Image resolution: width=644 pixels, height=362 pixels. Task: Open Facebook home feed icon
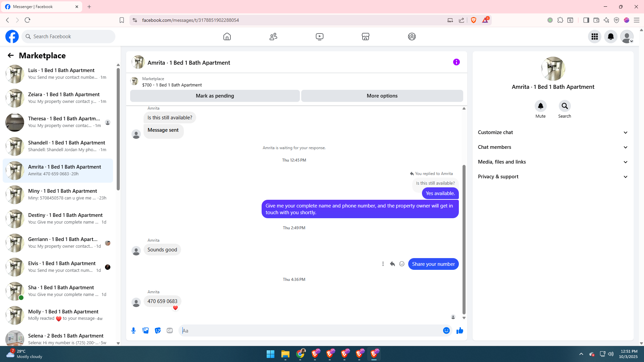tap(227, 37)
